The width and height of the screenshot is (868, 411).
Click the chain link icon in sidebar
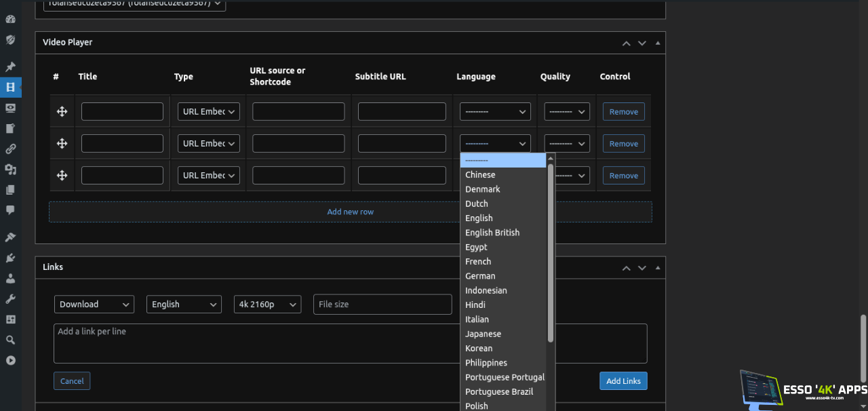(10, 149)
